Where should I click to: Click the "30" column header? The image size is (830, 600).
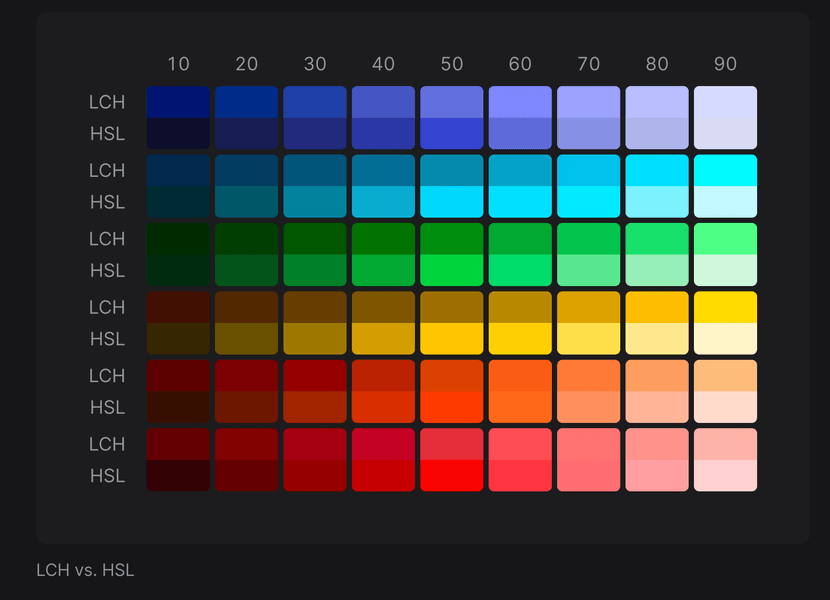click(315, 64)
